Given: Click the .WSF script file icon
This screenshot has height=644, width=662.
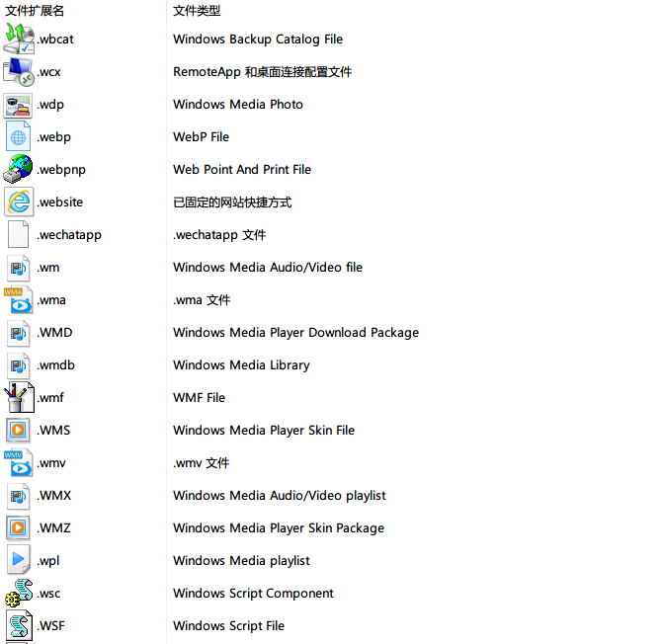Looking at the screenshot, I should pos(19,625).
